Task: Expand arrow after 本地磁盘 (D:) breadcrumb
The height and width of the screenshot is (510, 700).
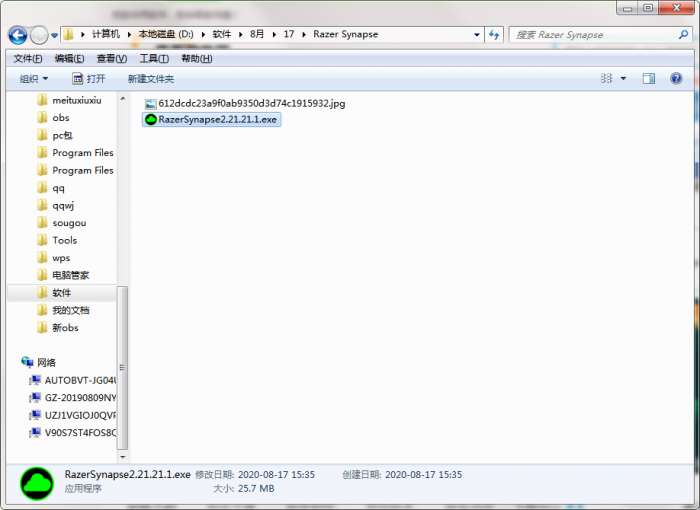Action: (203, 34)
